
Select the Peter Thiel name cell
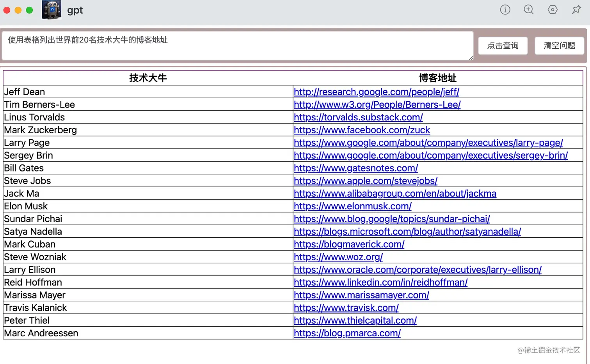148,320
